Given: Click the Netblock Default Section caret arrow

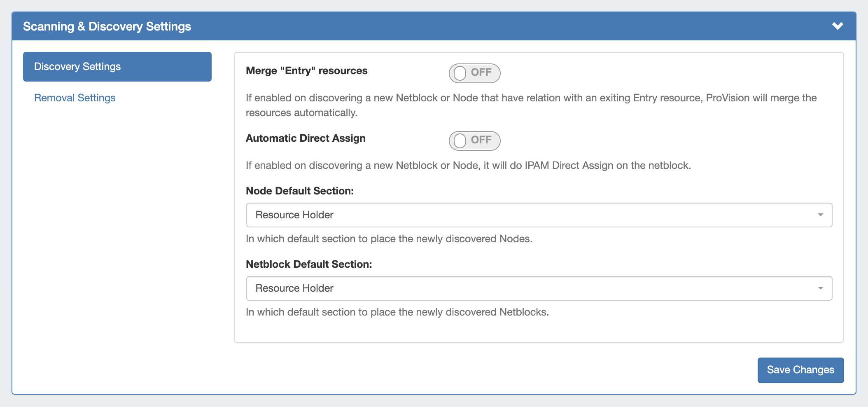Looking at the screenshot, I should click(x=820, y=288).
